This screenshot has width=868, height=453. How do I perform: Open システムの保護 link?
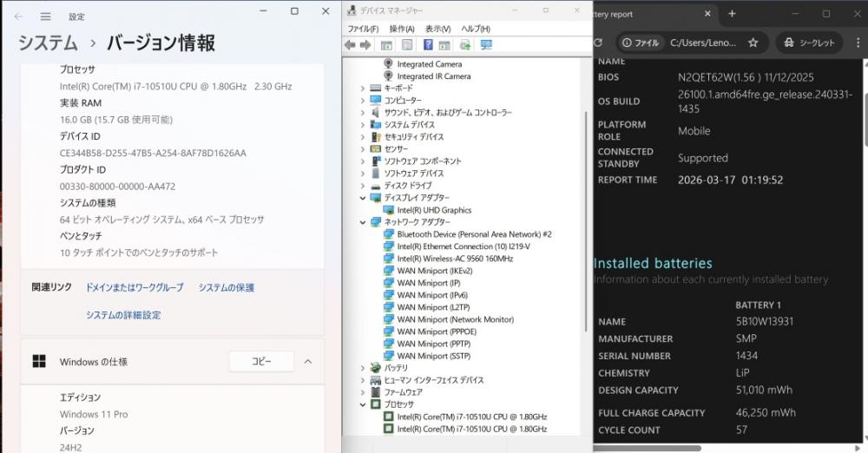(x=227, y=287)
